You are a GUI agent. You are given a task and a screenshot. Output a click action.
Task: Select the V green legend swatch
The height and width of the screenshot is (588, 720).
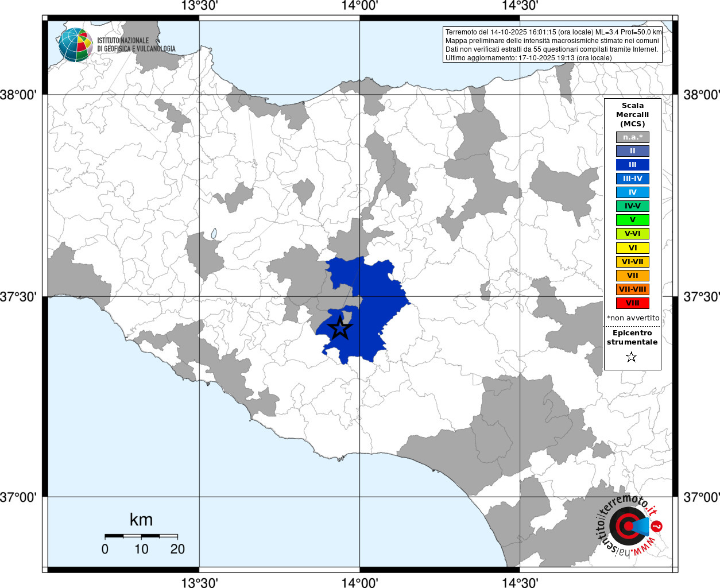pyautogui.click(x=632, y=220)
